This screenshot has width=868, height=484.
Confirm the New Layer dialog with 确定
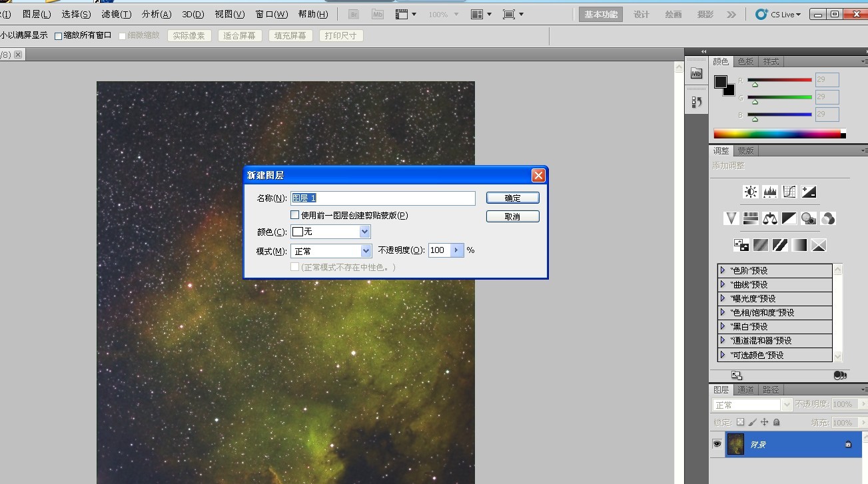[x=513, y=198]
